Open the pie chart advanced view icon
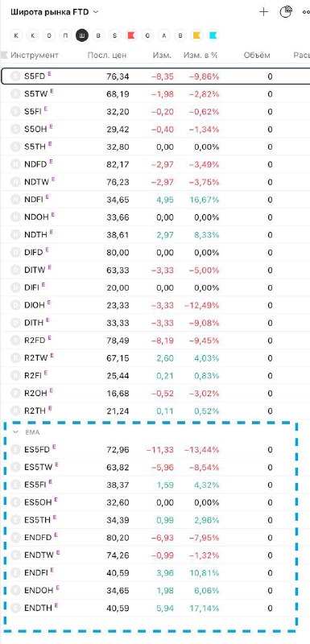Image resolution: width=310 pixels, height=644 pixels. 286,12
